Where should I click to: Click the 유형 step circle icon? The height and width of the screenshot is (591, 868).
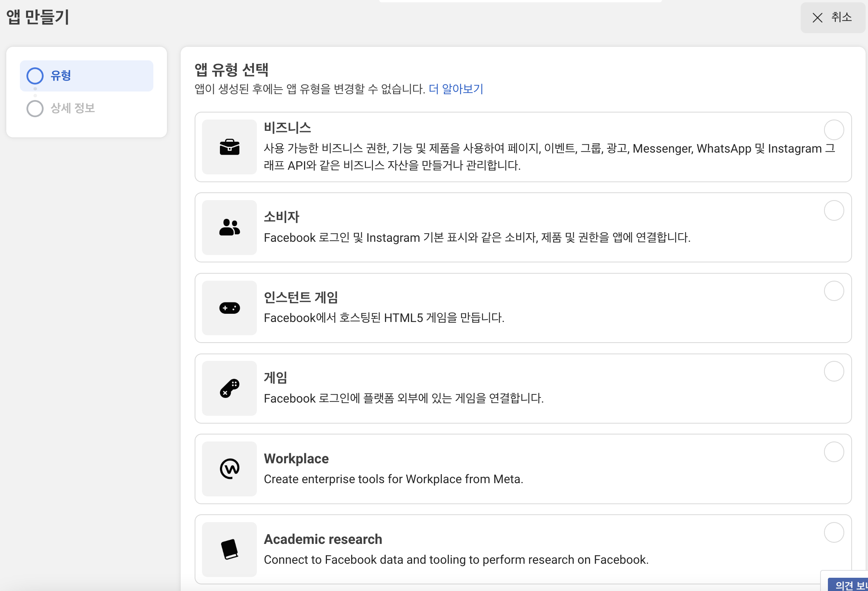(35, 76)
